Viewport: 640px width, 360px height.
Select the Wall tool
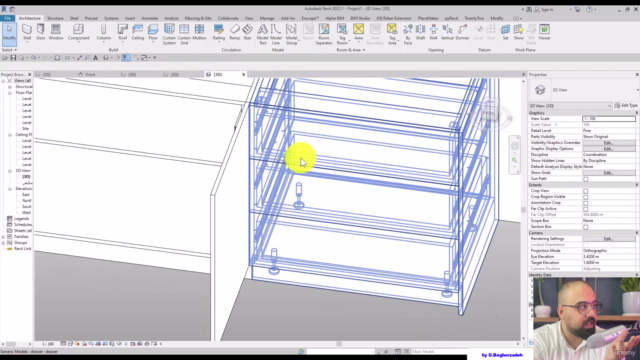click(27, 32)
